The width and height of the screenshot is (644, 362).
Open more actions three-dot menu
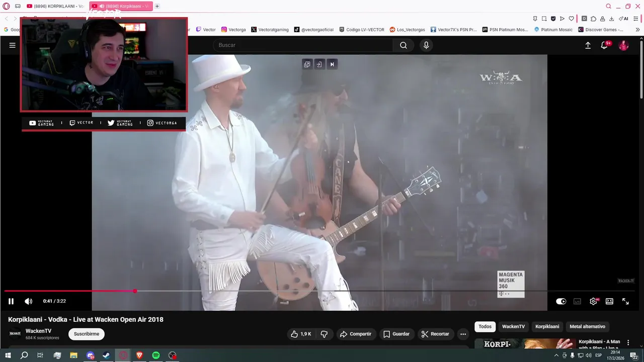click(x=463, y=334)
